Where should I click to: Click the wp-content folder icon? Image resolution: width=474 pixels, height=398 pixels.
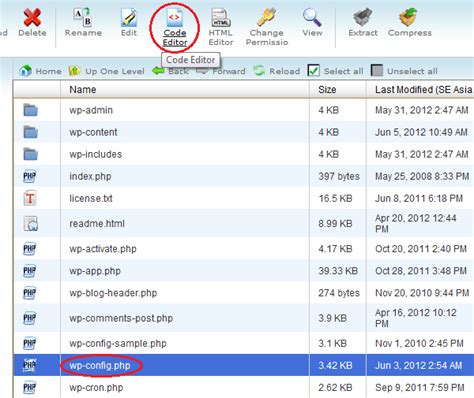30,132
